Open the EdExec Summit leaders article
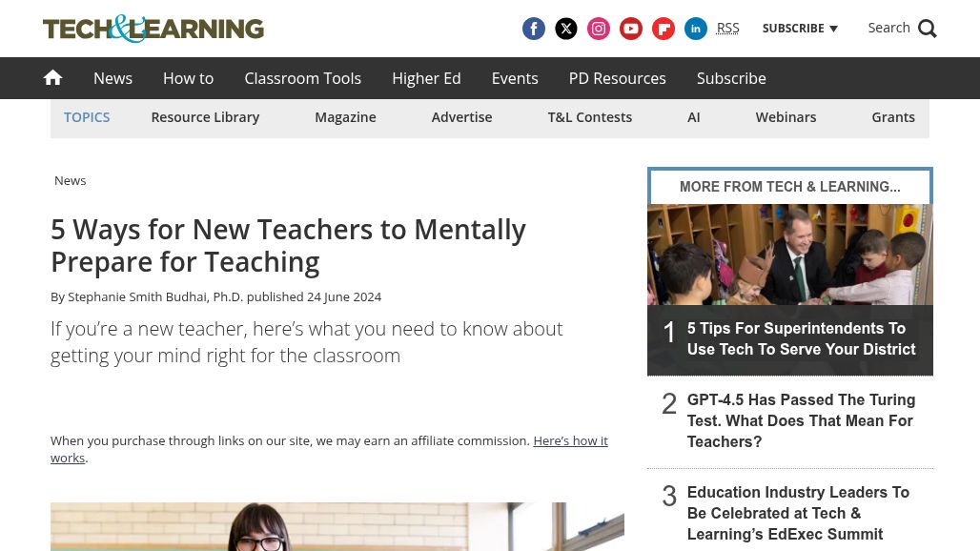The image size is (980, 551). (798, 513)
